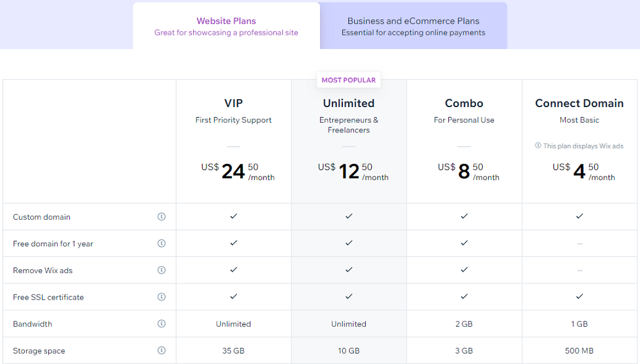This screenshot has width=640, height=364.
Task: Click the Remove Wix ads info icon
Action: click(162, 270)
